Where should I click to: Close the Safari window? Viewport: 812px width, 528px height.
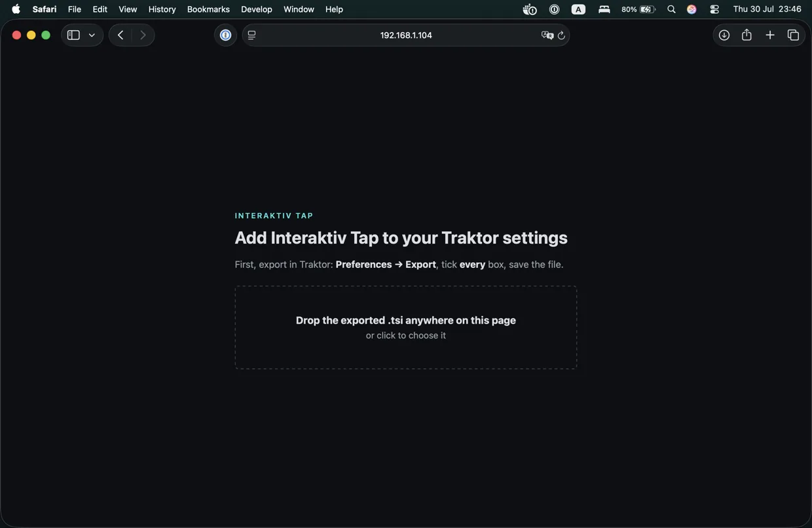(16, 35)
